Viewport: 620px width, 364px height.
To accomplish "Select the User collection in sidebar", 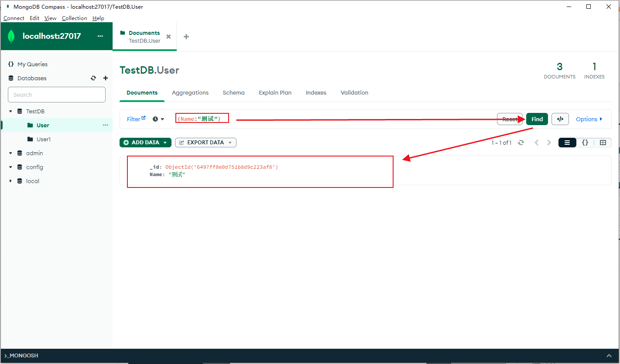I will click(43, 126).
